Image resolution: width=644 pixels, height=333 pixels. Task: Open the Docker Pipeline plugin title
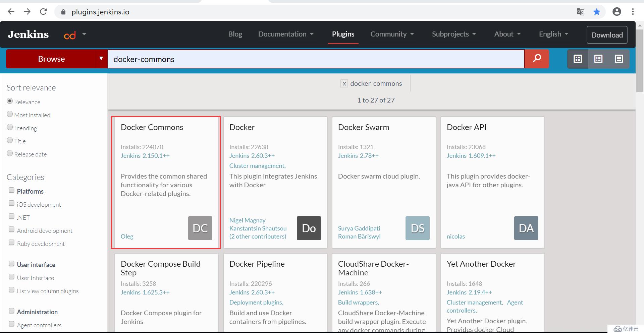(257, 264)
